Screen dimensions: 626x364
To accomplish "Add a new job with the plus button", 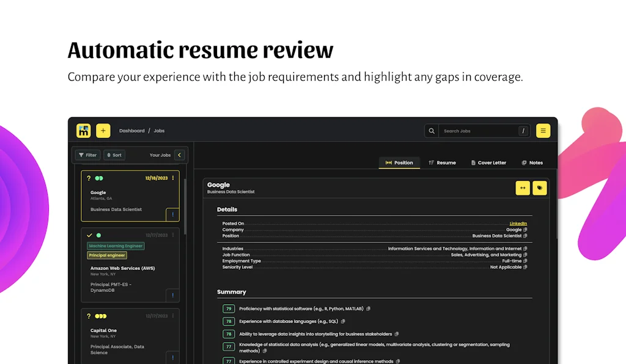I will 103,130.
